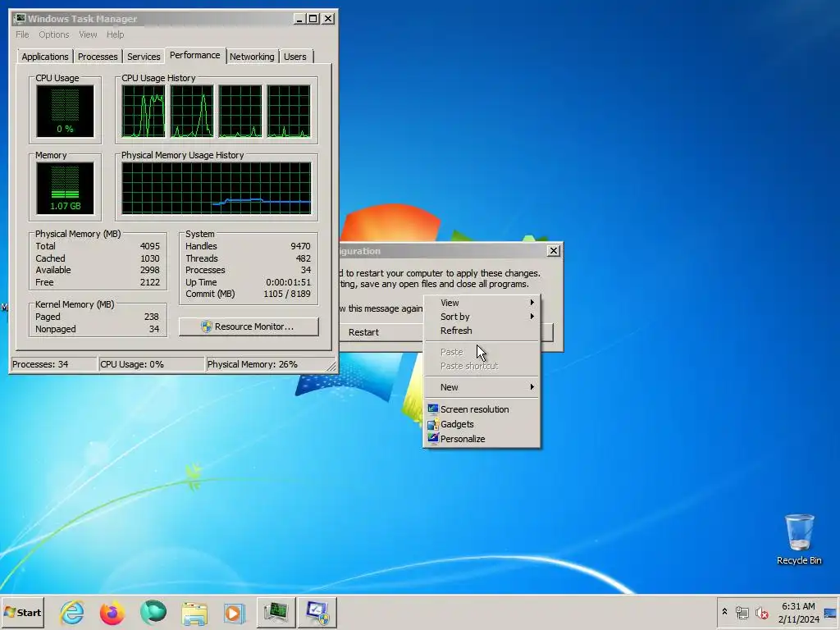This screenshot has height=630, width=840.
Task: Click the Personalize menu icon
Action: click(x=433, y=438)
